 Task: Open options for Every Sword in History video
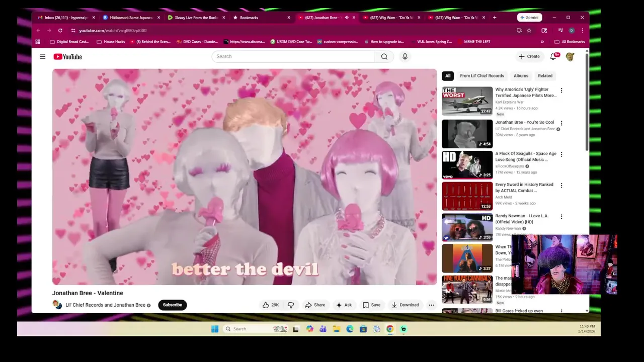(561, 186)
